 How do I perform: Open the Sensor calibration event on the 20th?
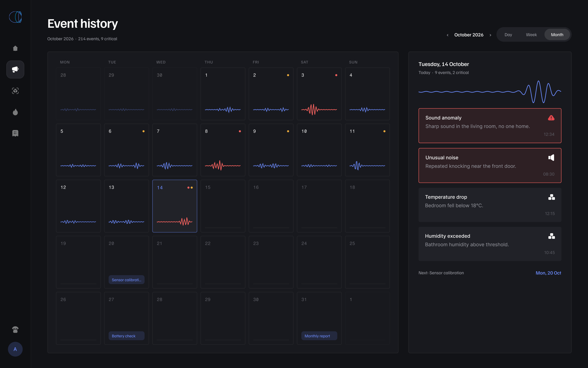[126, 280]
